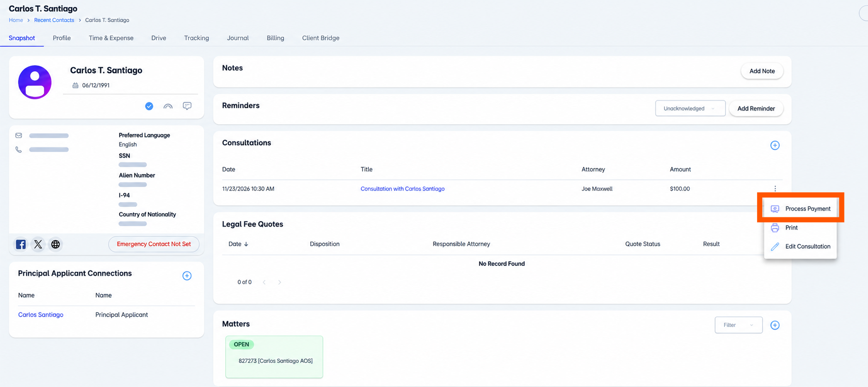Go to next page of Legal Fee Quotes

279,282
